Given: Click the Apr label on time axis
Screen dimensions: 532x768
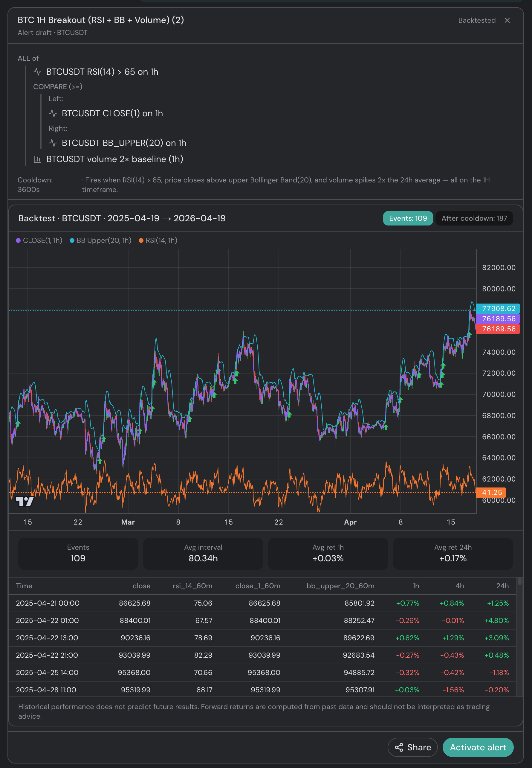Looking at the screenshot, I should [x=350, y=522].
